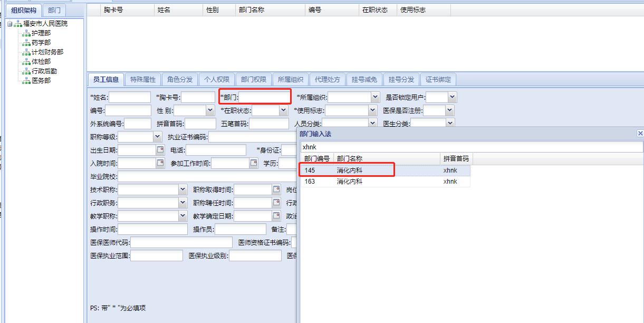Screen dimensions: 644x323
Task: Select department row 145 消化内科
Action: (x=385, y=170)
